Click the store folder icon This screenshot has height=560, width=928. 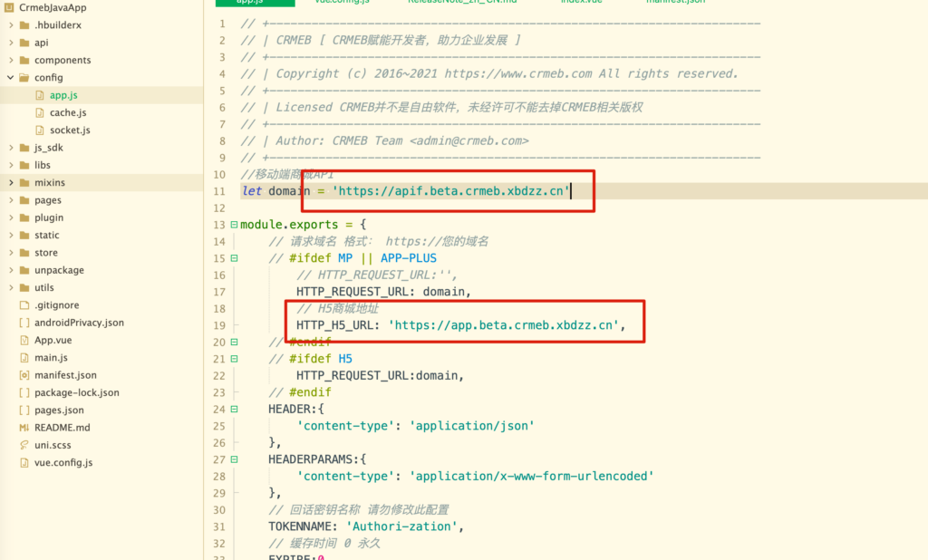[24, 253]
